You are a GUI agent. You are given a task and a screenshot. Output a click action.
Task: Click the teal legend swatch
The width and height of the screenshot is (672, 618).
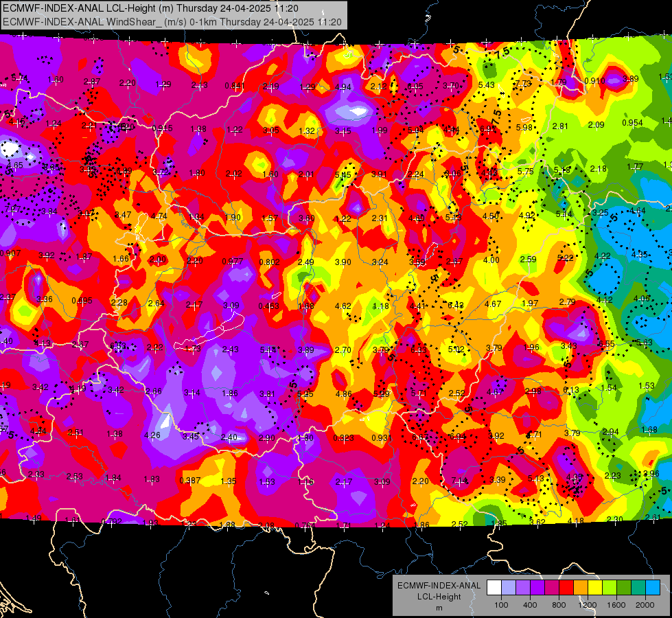click(638, 588)
